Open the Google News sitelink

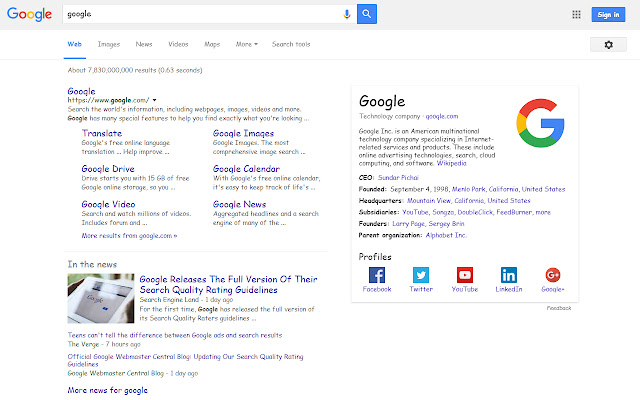point(239,204)
